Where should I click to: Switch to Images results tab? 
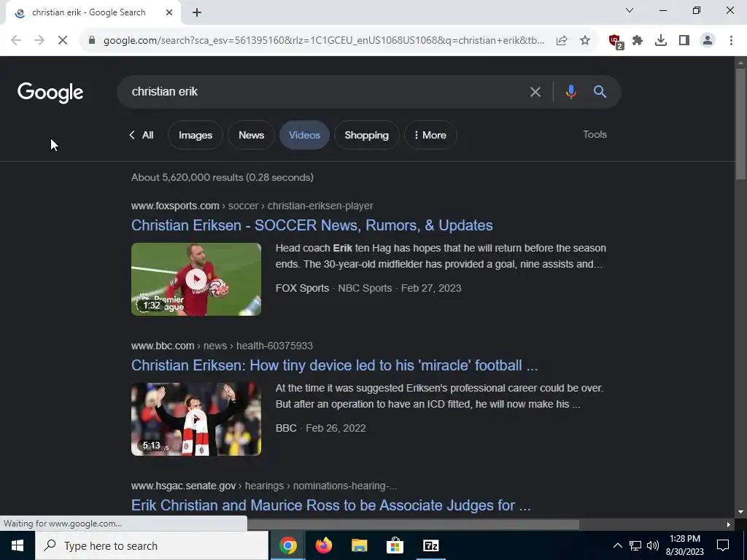[x=196, y=135]
